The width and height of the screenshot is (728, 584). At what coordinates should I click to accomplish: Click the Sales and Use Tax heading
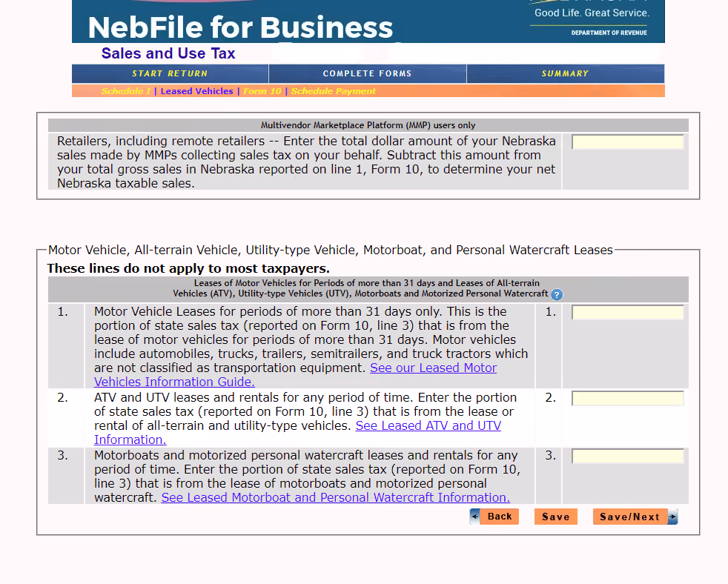168,53
